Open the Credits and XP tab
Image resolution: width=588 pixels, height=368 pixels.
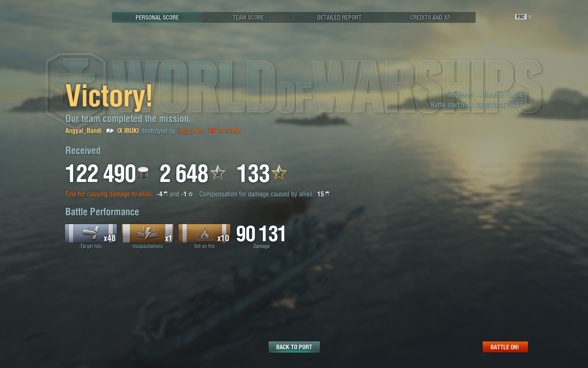pyautogui.click(x=430, y=18)
